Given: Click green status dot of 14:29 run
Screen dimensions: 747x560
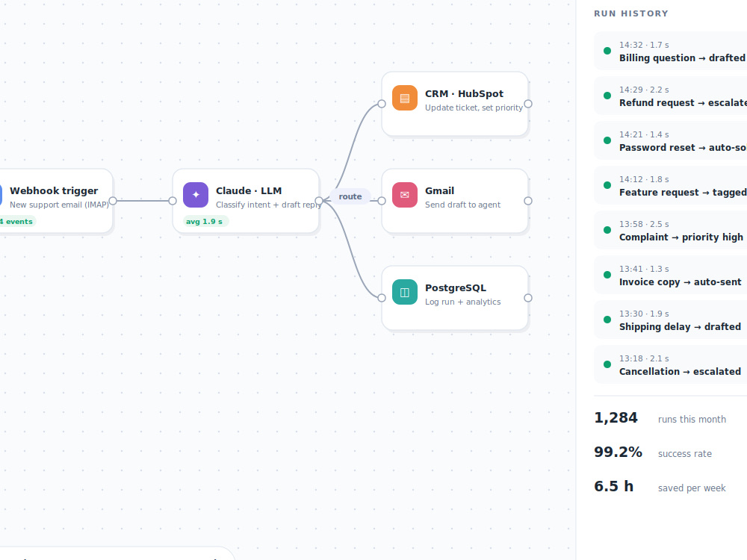Looking at the screenshot, I should [x=607, y=96].
